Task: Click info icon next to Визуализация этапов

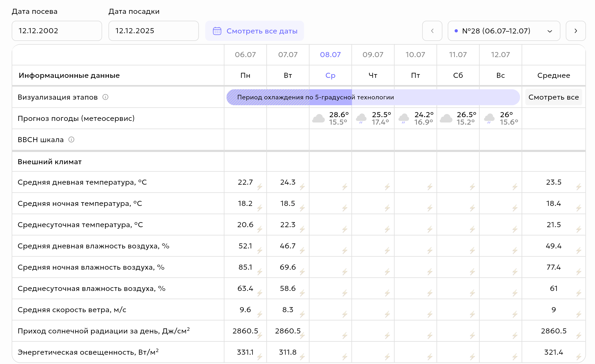Action: click(x=105, y=97)
